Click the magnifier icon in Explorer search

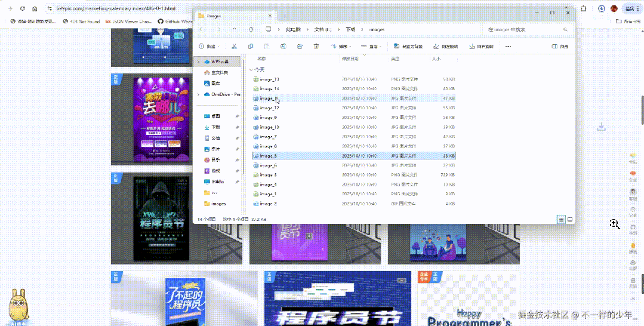[x=566, y=30]
